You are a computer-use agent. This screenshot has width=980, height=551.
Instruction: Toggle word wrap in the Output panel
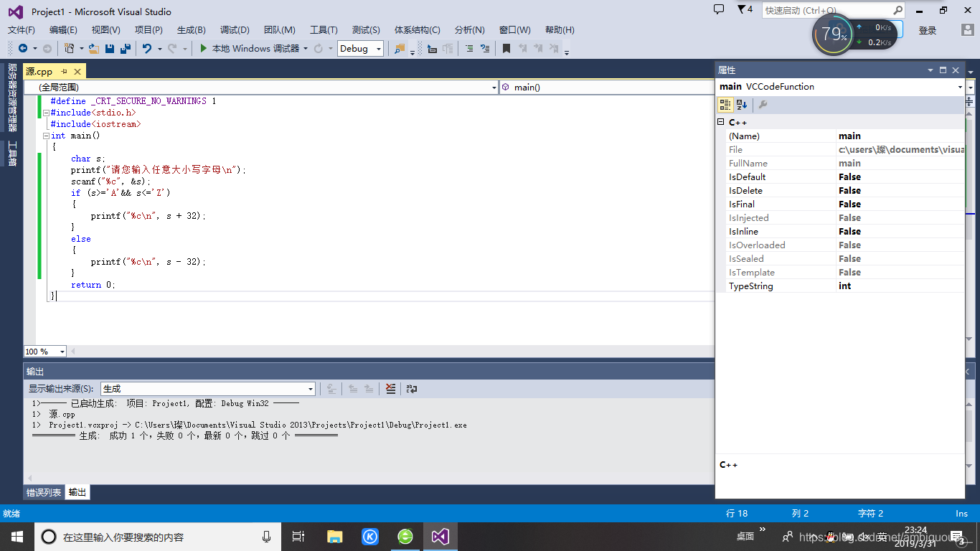411,388
